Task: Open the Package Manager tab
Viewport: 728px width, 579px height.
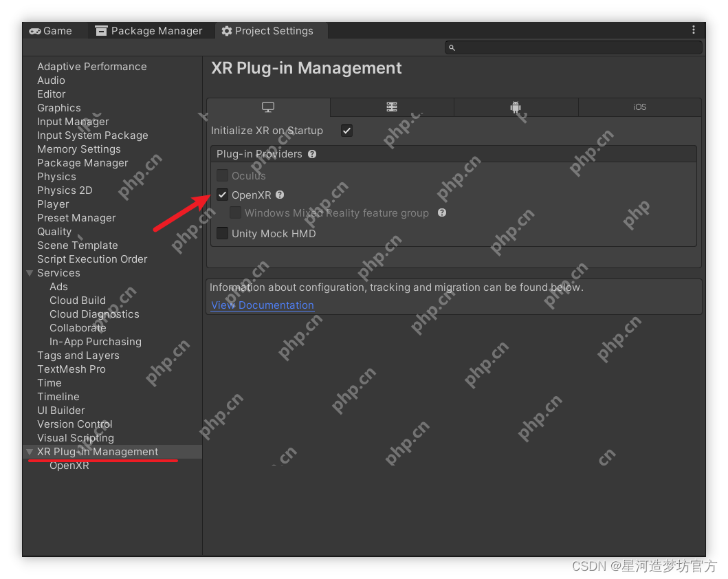Action: click(149, 31)
